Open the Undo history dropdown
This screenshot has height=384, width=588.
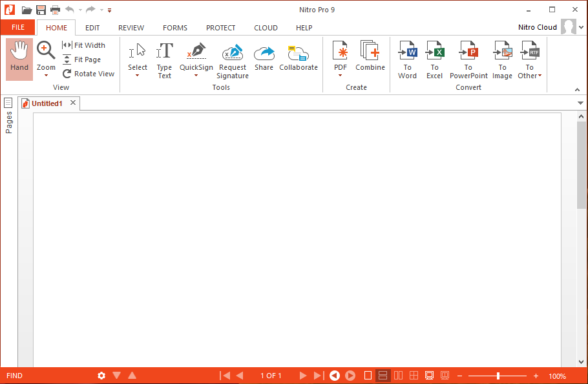(x=80, y=10)
